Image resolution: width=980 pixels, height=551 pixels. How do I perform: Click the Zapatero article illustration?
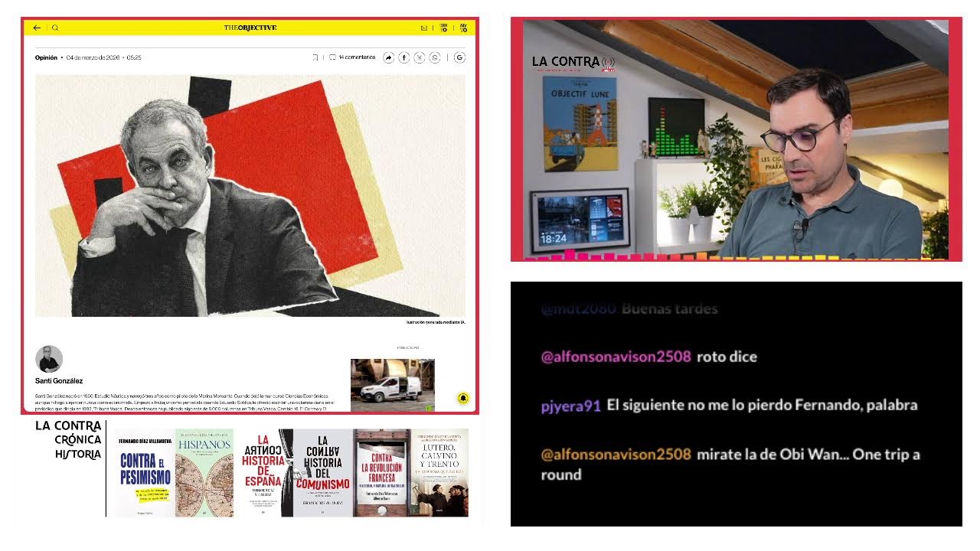pyautogui.click(x=250, y=196)
